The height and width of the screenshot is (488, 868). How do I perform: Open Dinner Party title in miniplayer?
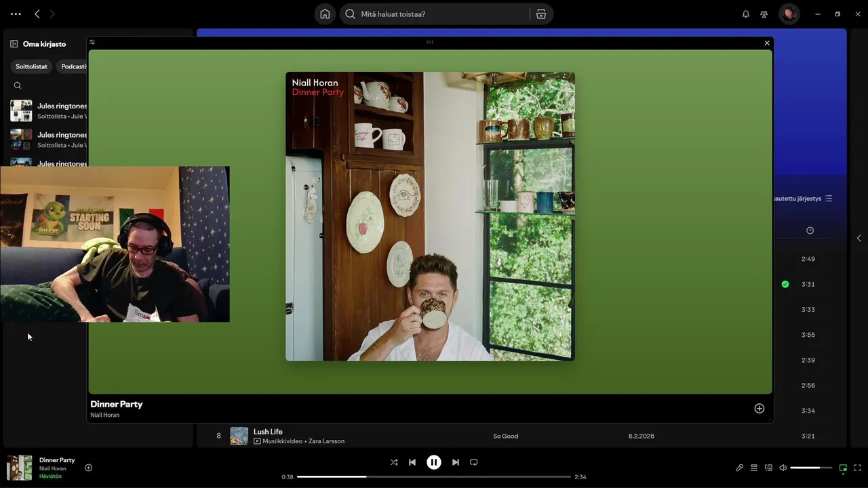tap(117, 404)
